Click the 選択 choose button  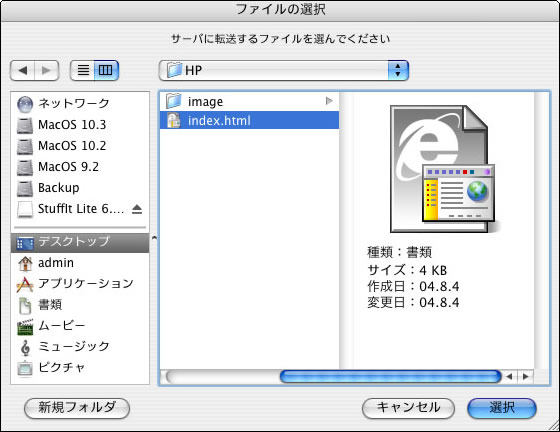click(502, 408)
